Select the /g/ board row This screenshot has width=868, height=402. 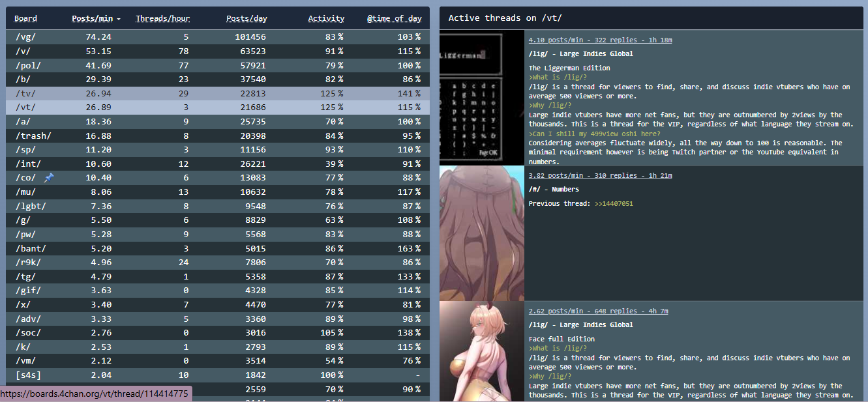[x=218, y=220]
